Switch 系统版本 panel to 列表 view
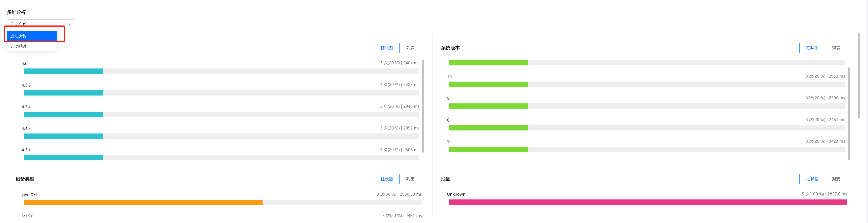This screenshot has width=868, height=223. point(836,48)
